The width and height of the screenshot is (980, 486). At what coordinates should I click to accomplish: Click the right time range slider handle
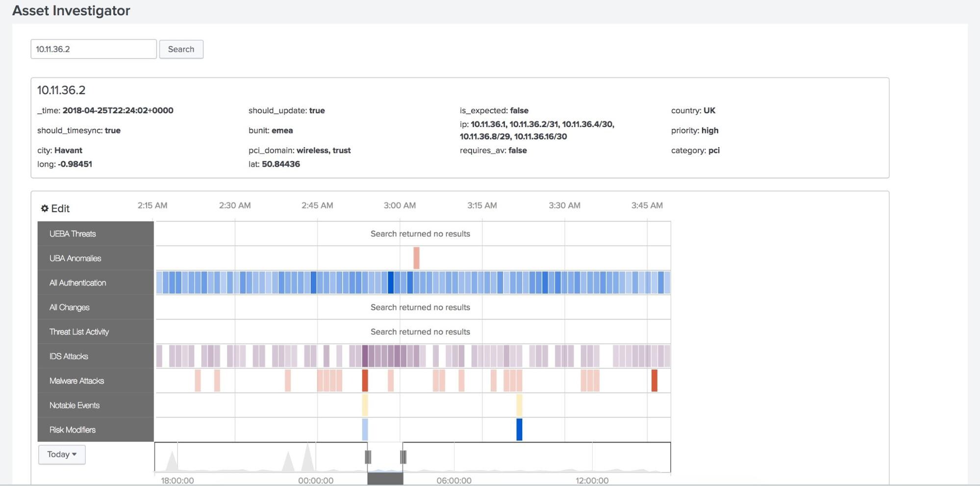click(x=403, y=457)
